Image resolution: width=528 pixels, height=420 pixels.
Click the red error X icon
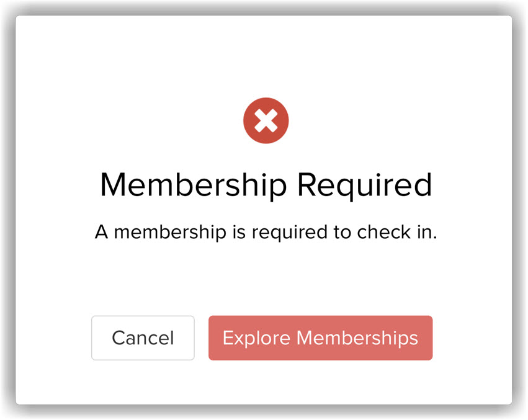(x=266, y=120)
